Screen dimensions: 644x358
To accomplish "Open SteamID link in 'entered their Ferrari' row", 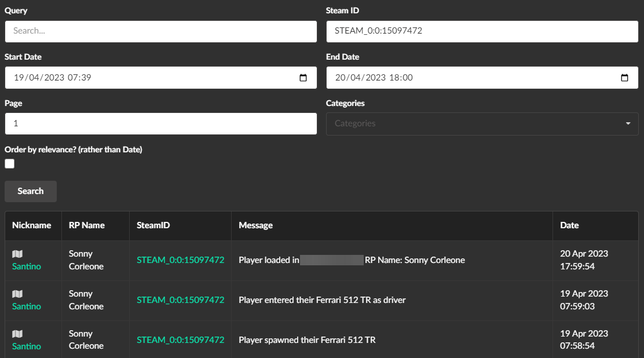I will [x=180, y=300].
